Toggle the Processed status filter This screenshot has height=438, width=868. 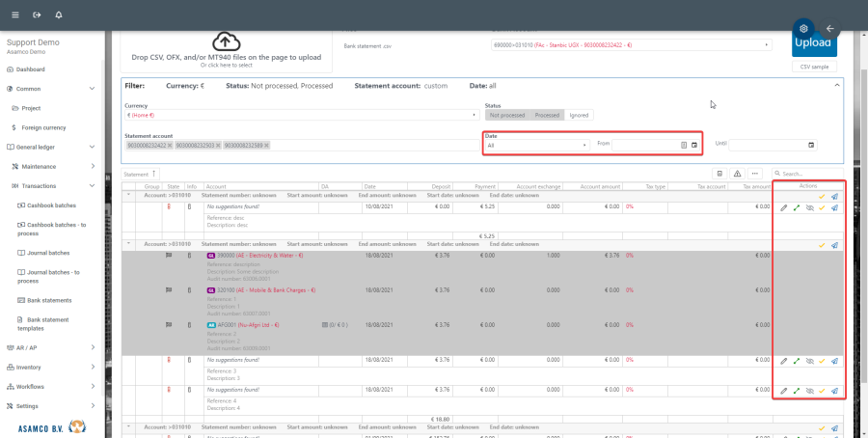547,115
